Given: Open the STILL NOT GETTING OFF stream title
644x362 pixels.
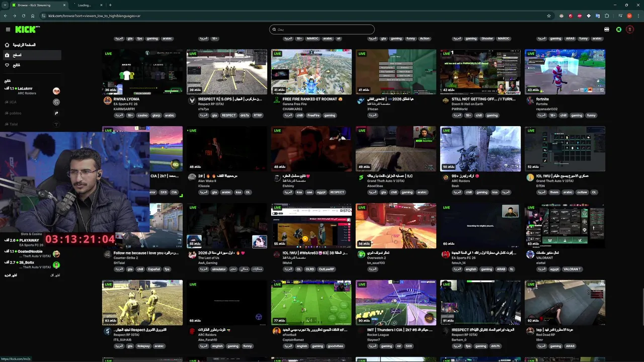Looking at the screenshot, I should coord(484,99).
